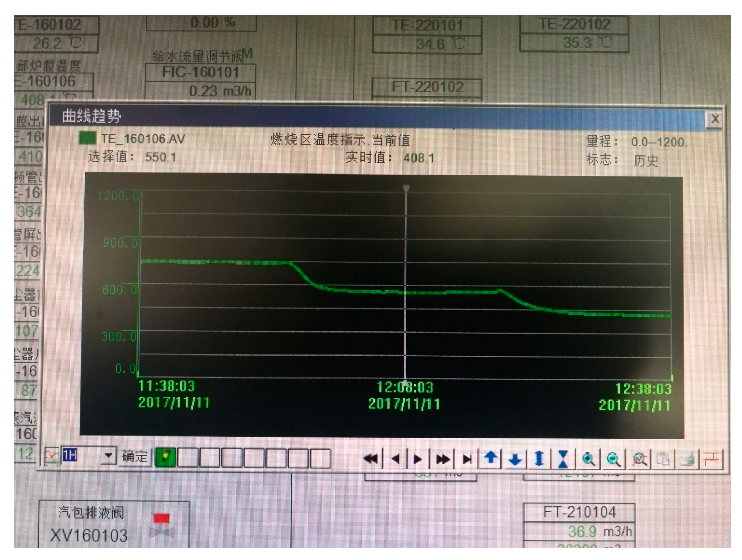The height and width of the screenshot is (560, 742).
Task: Toggle the second empty curve slot box
Action: pyautogui.click(x=187, y=458)
